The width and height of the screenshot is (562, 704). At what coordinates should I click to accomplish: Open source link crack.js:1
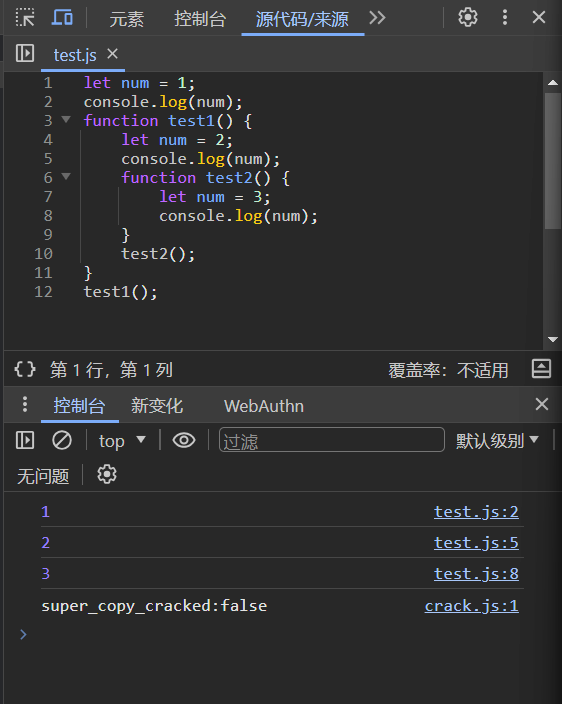click(472, 606)
